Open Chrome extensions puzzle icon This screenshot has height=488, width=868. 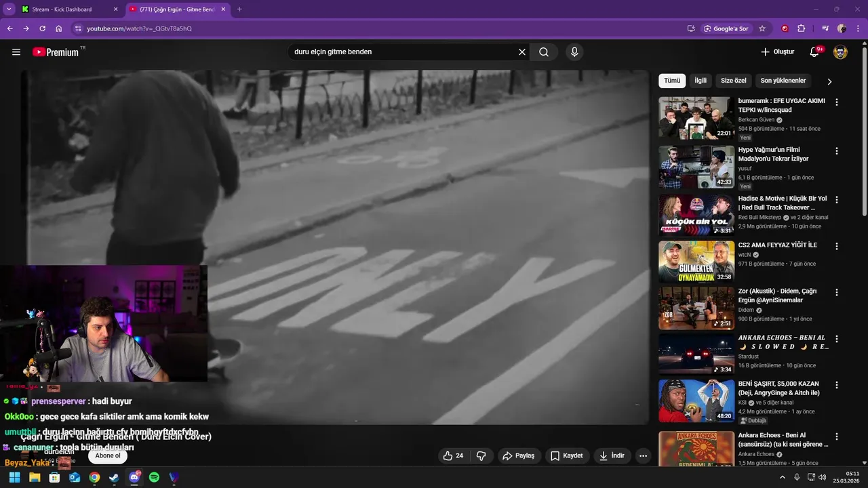pyautogui.click(x=802, y=28)
